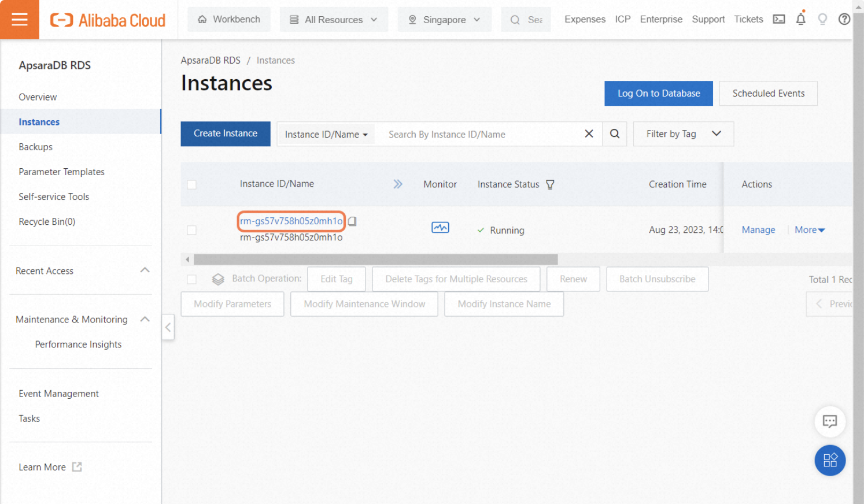This screenshot has width=864, height=504.
Task: Click the horizontal table scrollbar thumb
Action: [376, 260]
